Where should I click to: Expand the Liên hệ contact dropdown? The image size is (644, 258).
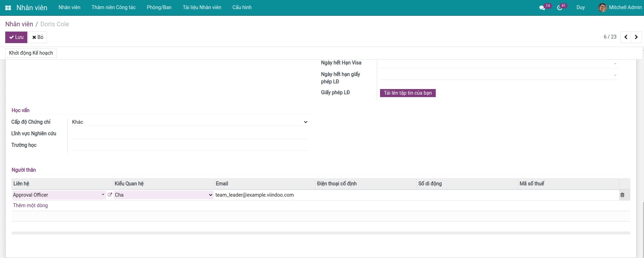point(103,195)
